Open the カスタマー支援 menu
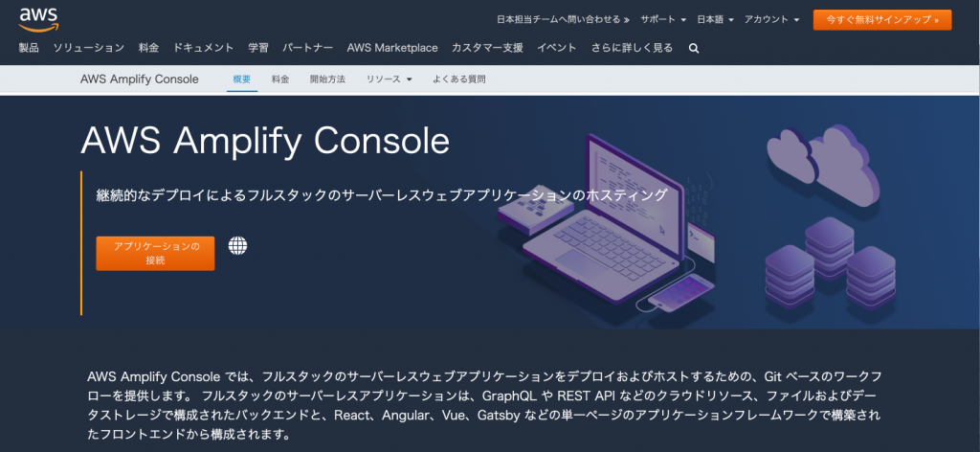Image resolution: width=980 pixels, height=452 pixels. tap(487, 48)
